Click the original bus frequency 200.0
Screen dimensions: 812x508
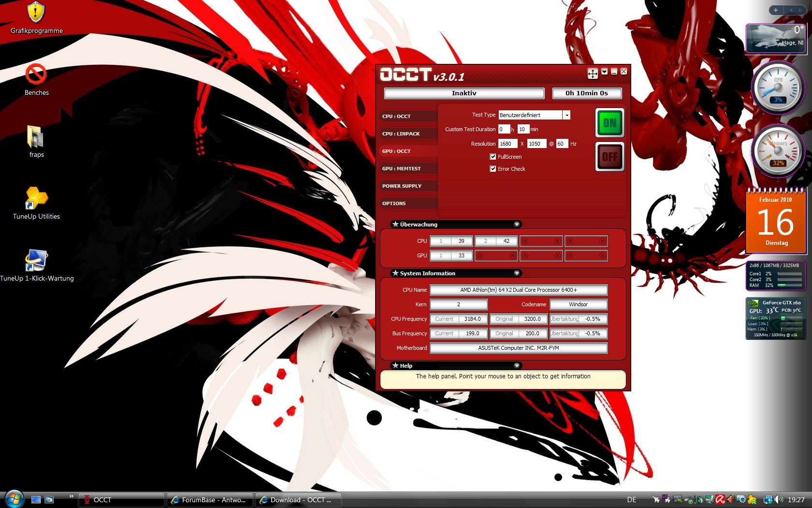click(532, 333)
